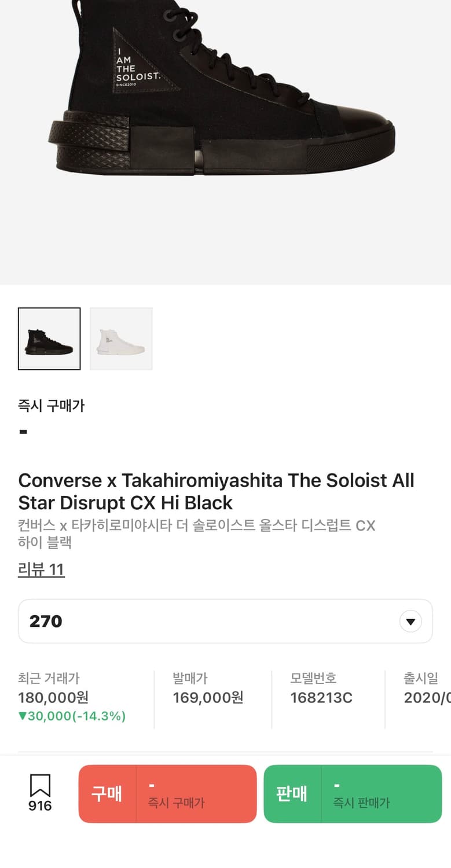Select the black shoe thumbnail
451x868 pixels.
click(x=49, y=339)
